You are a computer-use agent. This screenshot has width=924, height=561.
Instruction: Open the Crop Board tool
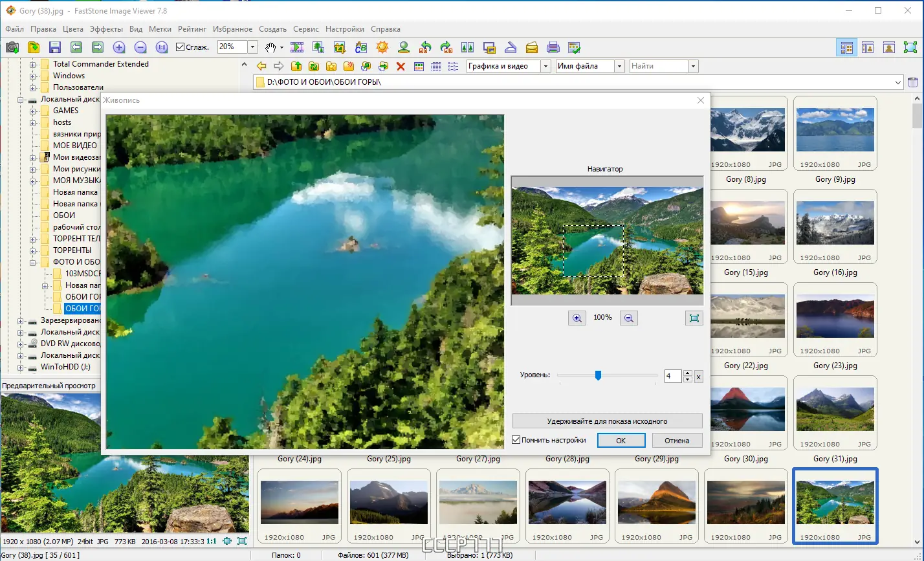pyautogui.click(x=340, y=47)
